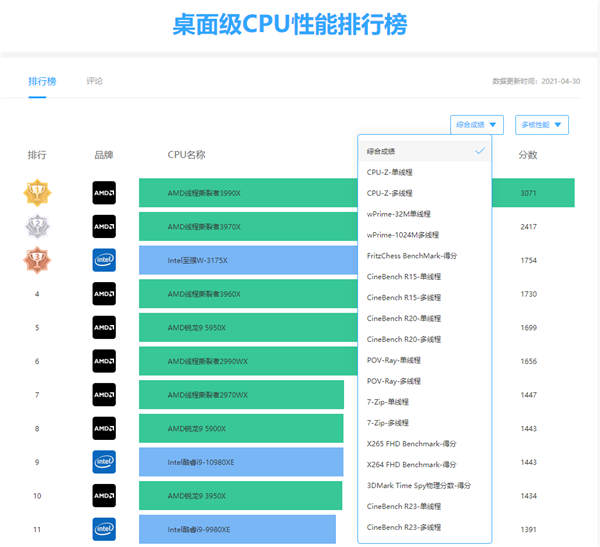Viewport: 600px width, 547px height.
Task: Click the score 1447
Action: pyautogui.click(x=528, y=395)
